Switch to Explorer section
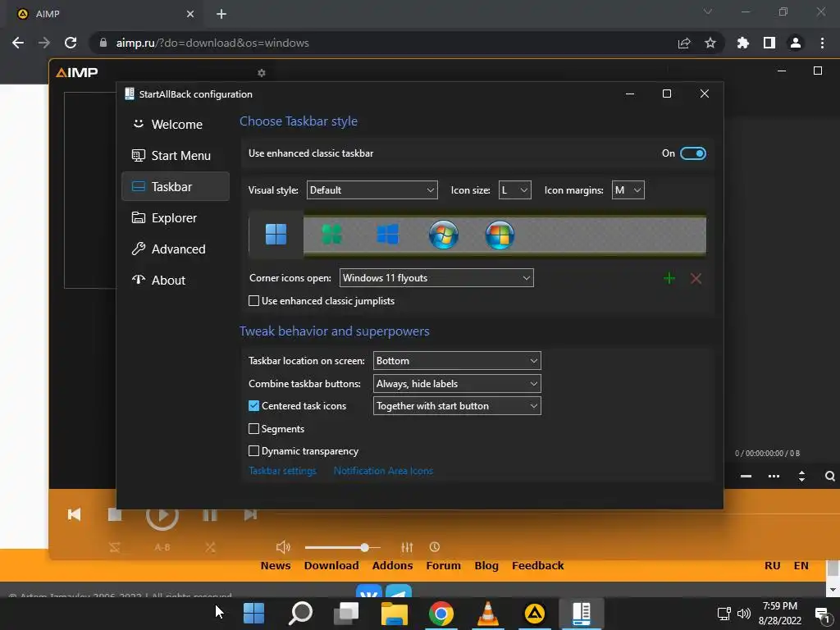 (176, 217)
